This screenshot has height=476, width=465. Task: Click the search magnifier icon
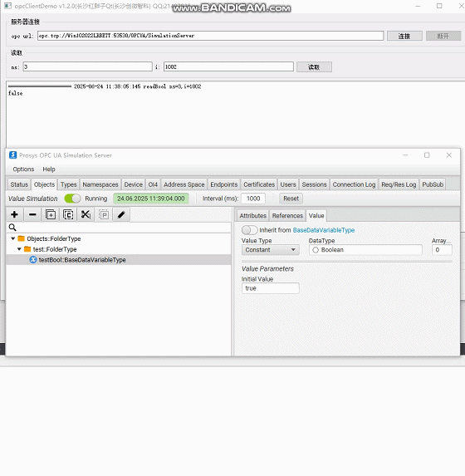(12, 228)
